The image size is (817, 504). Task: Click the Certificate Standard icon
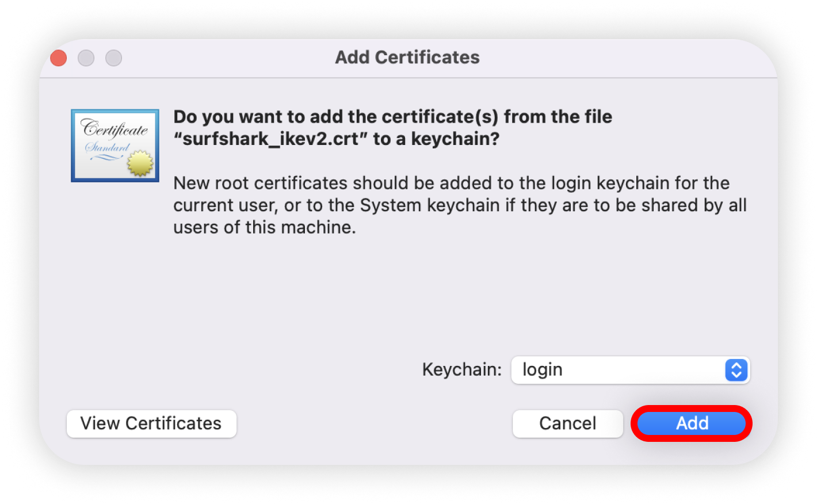click(115, 146)
